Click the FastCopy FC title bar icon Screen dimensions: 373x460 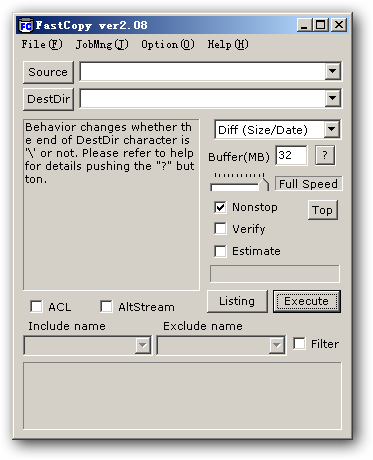pyautogui.click(x=26, y=25)
